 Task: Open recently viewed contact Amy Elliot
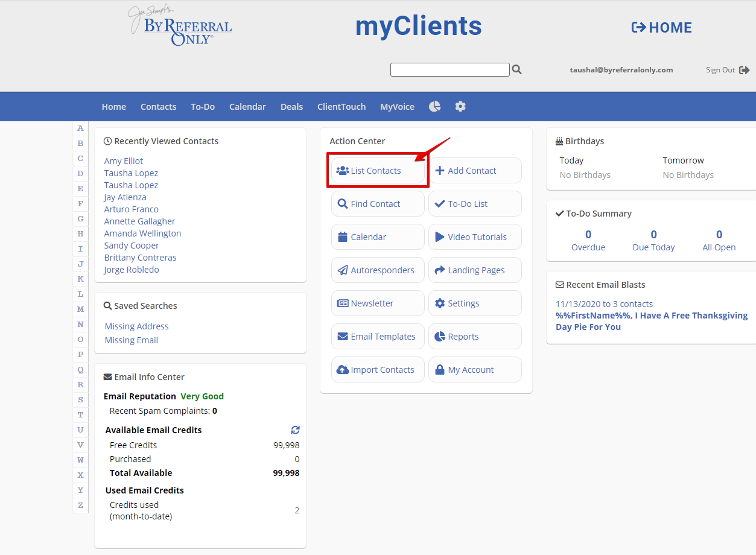coord(124,161)
